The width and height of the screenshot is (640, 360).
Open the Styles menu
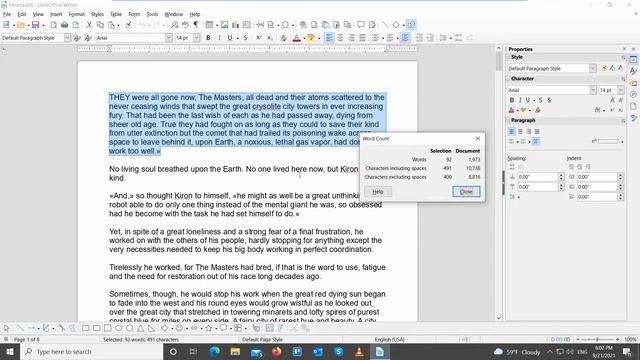click(97, 14)
